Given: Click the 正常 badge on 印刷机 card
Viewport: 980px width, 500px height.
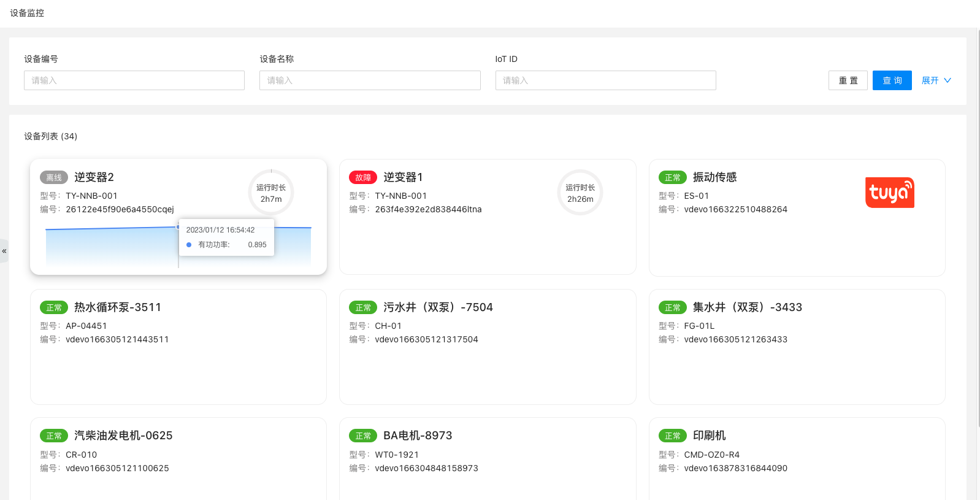Looking at the screenshot, I should 672,436.
